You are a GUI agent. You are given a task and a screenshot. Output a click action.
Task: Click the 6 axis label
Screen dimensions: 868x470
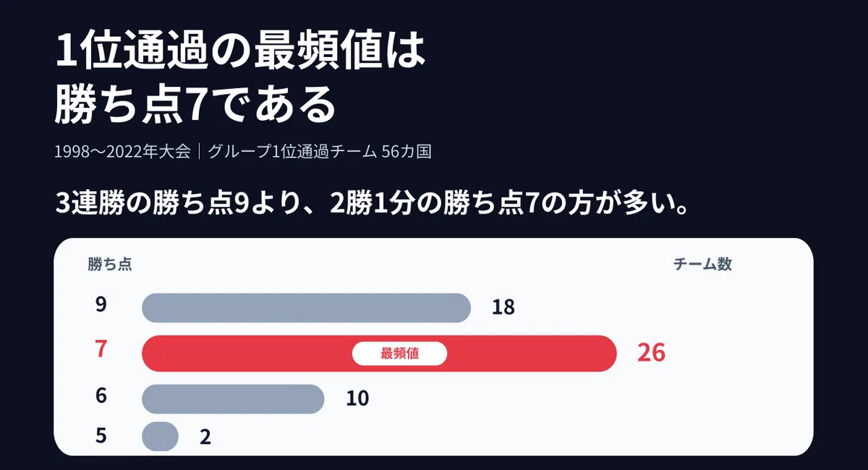[x=101, y=396]
